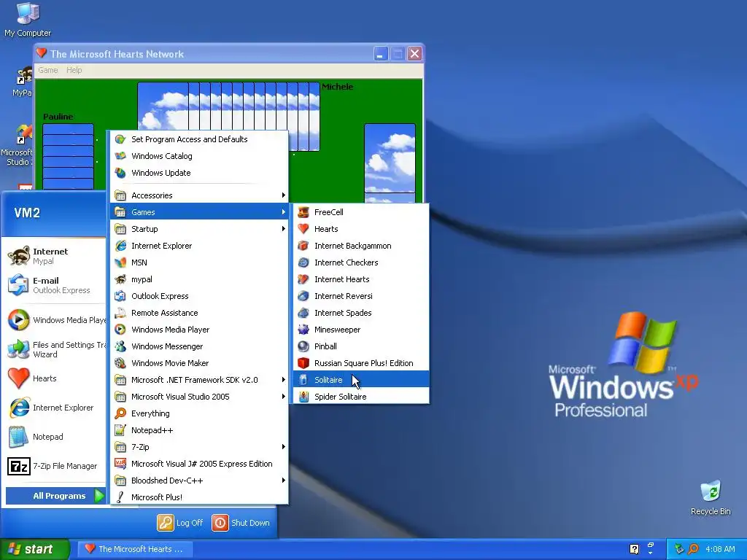
Task: Click the Internet Spades icon
Action: 303,312
